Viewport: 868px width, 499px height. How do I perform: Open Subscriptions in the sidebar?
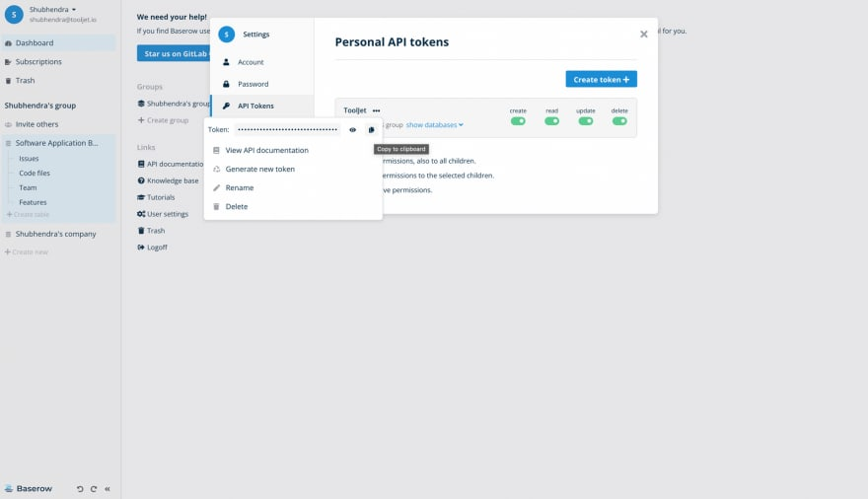point(57,62)
